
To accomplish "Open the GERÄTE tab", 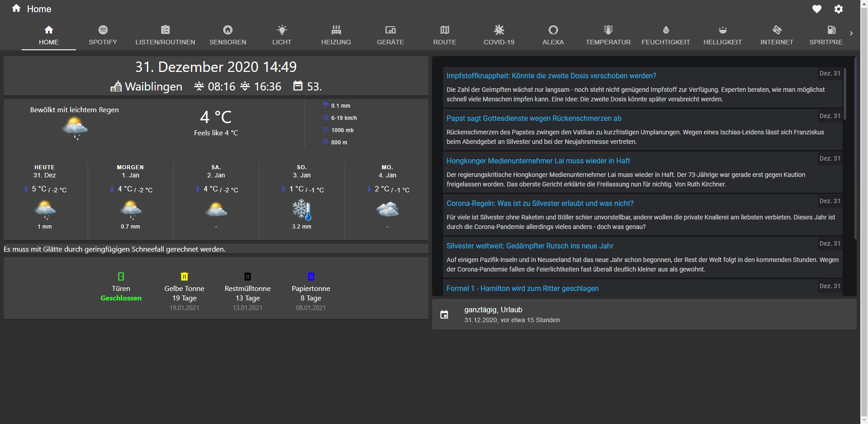I will 391,35.
